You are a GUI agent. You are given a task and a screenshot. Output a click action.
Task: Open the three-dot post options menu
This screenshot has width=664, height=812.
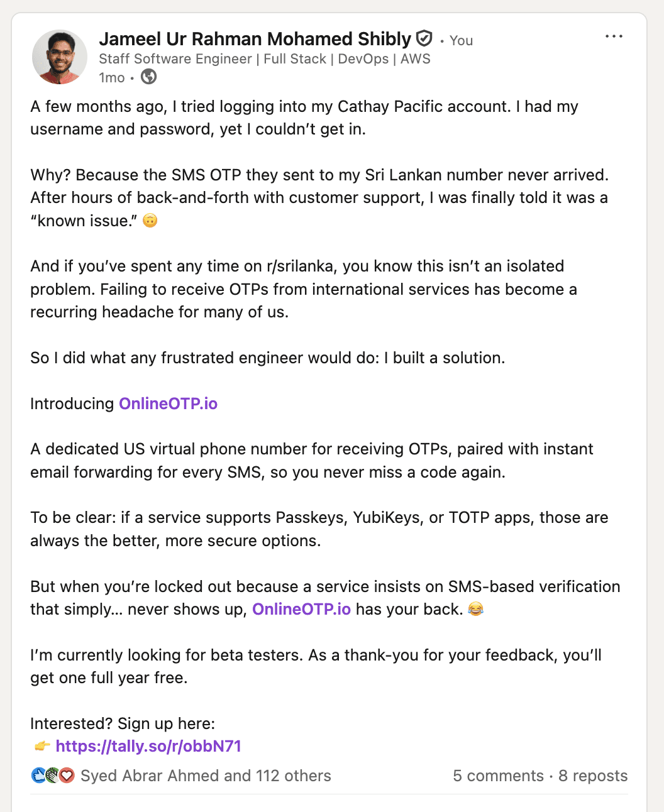614,36
